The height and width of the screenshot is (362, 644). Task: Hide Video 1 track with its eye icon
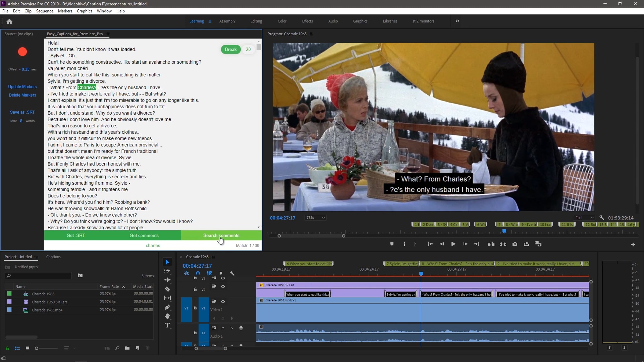click(x=223, y=301)
